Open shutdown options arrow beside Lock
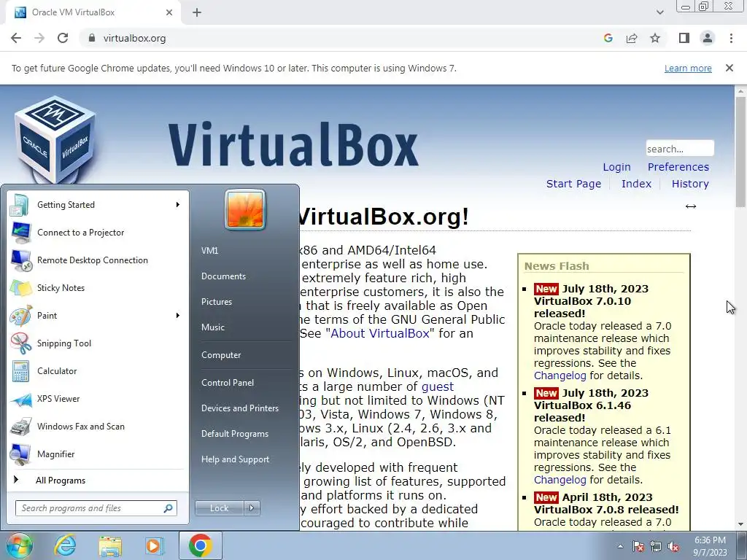The image size is (747, 560). (252, 508)
